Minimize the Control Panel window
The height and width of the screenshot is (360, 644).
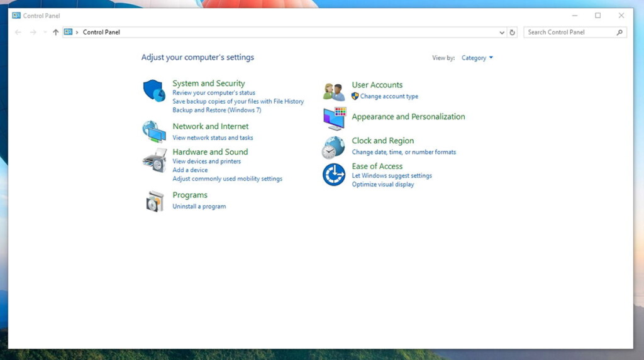(x=575, y=16)
